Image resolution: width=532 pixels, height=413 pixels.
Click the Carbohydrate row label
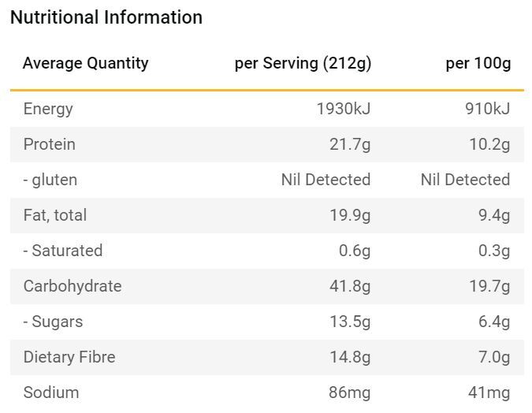(x=73, y=286)
